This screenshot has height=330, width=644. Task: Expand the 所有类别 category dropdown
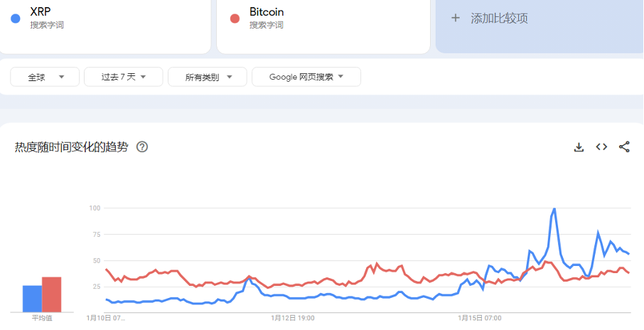pyautogui.click(x=207, y=77)
